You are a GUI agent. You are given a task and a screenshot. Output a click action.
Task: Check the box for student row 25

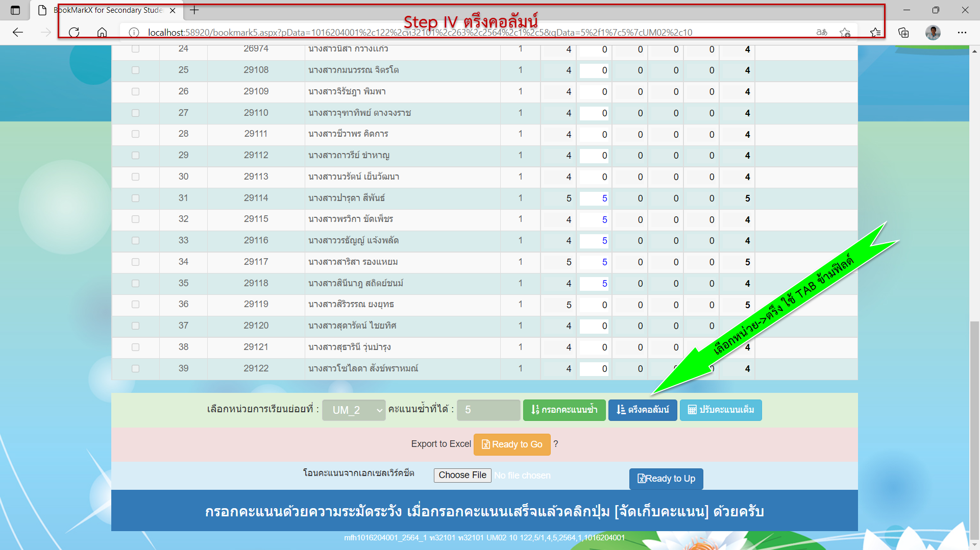tap(135, 70)
